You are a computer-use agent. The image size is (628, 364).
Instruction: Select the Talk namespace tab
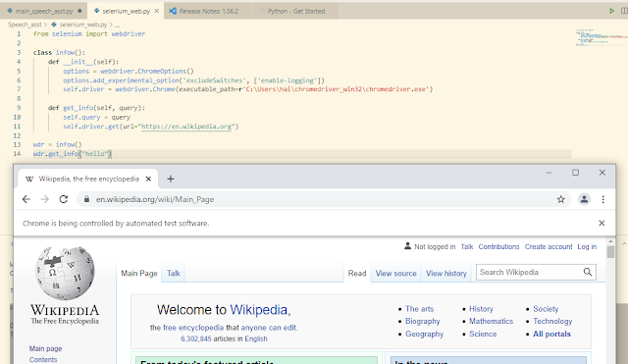click(174, 273)
